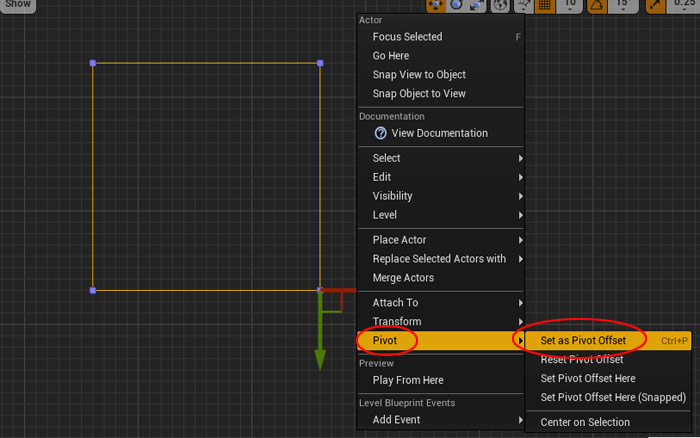Click Play From Here
This screenshot has width=700, height=438.
[408, 380]
